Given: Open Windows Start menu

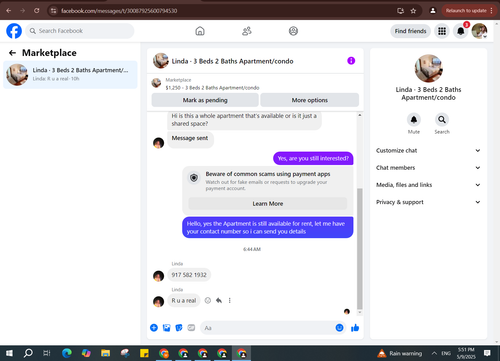Looking at the screenshot, I should click(x=9, y=353).
